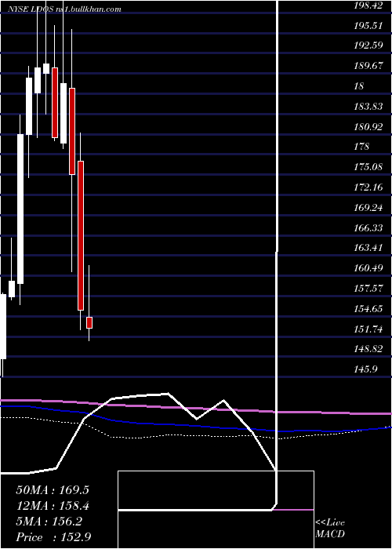Click the 148.82 price axis label

[368, 349]
